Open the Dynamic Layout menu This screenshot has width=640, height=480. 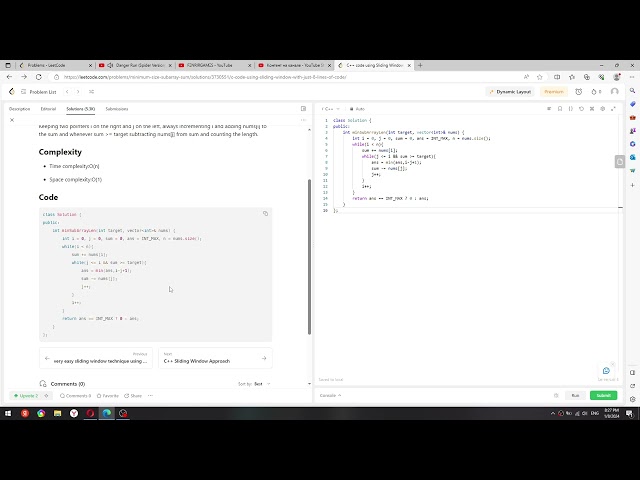510,92
